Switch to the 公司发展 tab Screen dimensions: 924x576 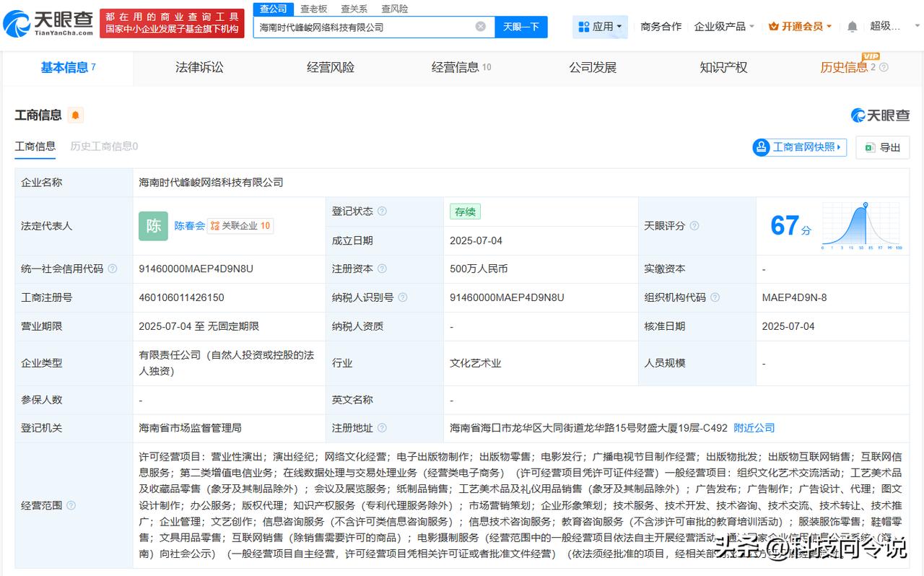tap(593, 67)
